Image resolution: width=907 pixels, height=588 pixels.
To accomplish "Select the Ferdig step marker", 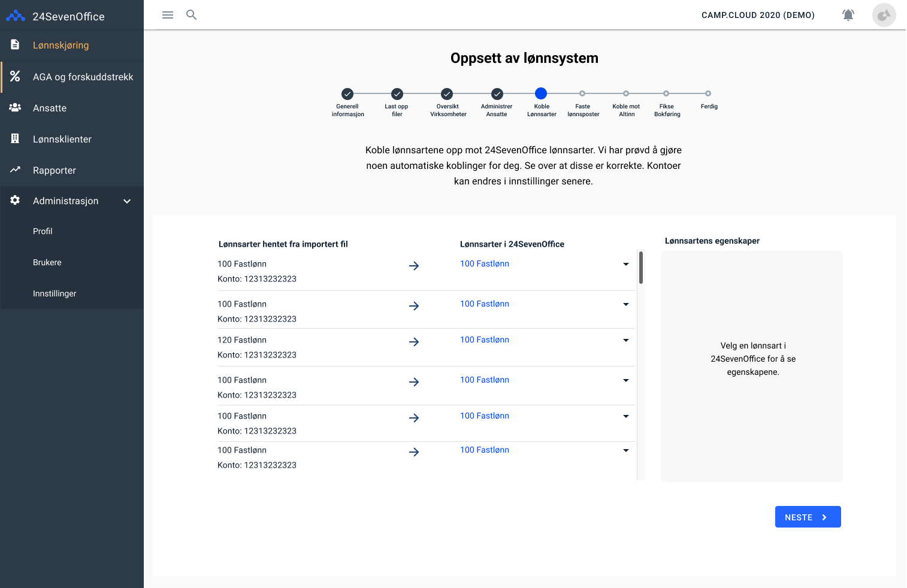I will coord(708,94).
